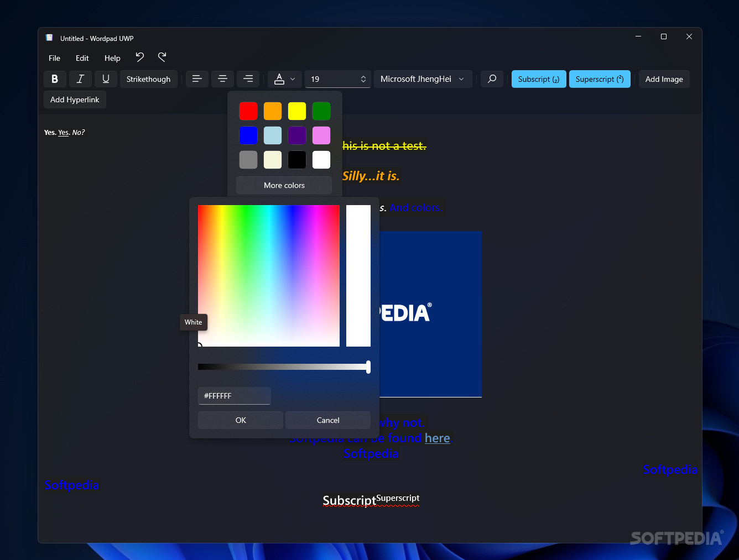Click the 'here' hyperlink in document
The width and height of the screenshot is (739, 560).
pos(438,438)
